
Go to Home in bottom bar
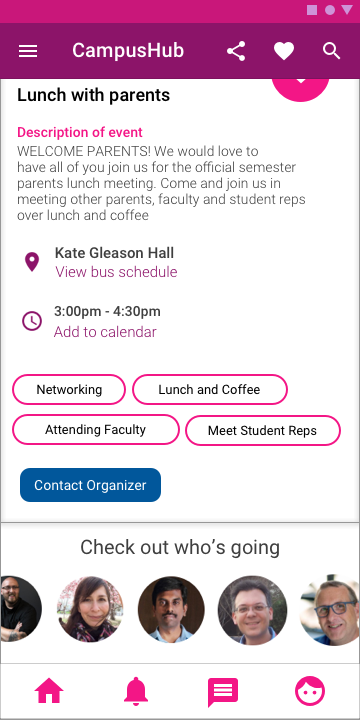click(49, 691)
